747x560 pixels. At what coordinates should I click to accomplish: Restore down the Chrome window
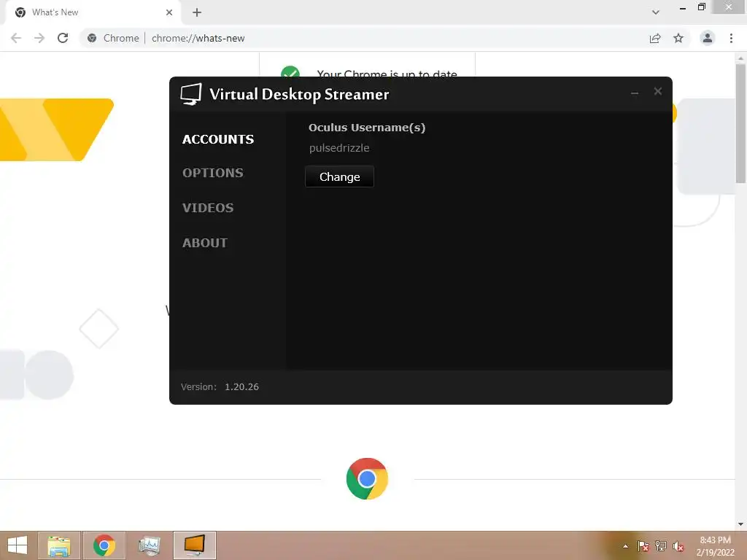(x=701, y=7)
